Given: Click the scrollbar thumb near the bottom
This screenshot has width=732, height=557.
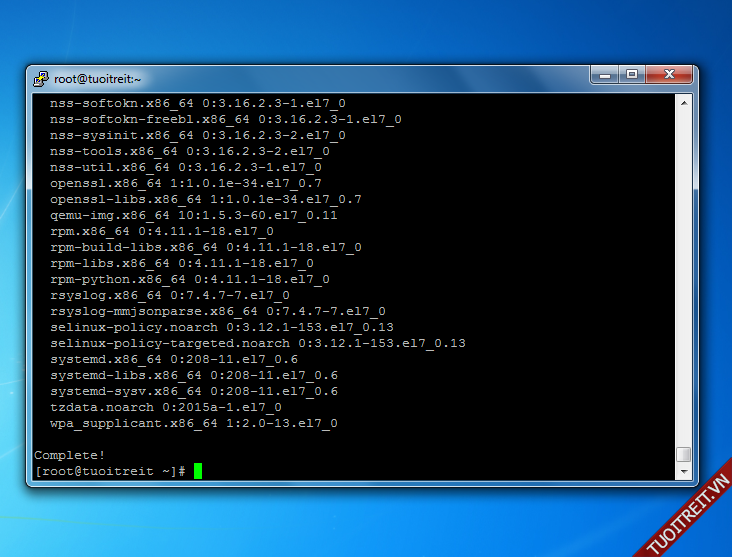Looking at the screenshot, I should tap(684, 454).
